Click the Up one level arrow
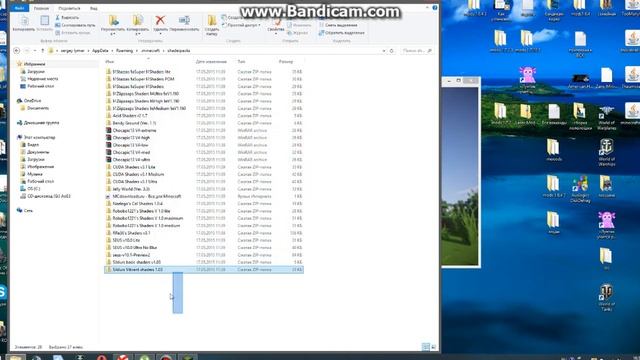This screenshot has width=640, height=360. (42, 51)
